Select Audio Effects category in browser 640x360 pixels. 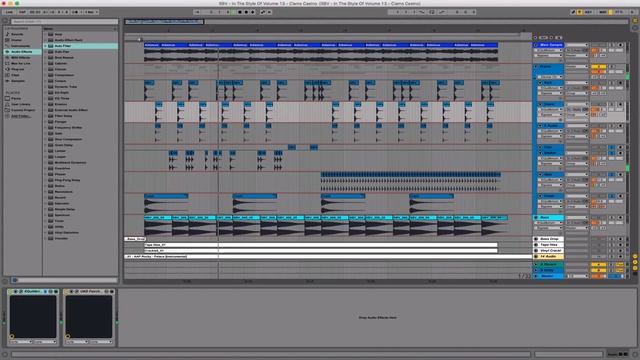click(22, 52)
